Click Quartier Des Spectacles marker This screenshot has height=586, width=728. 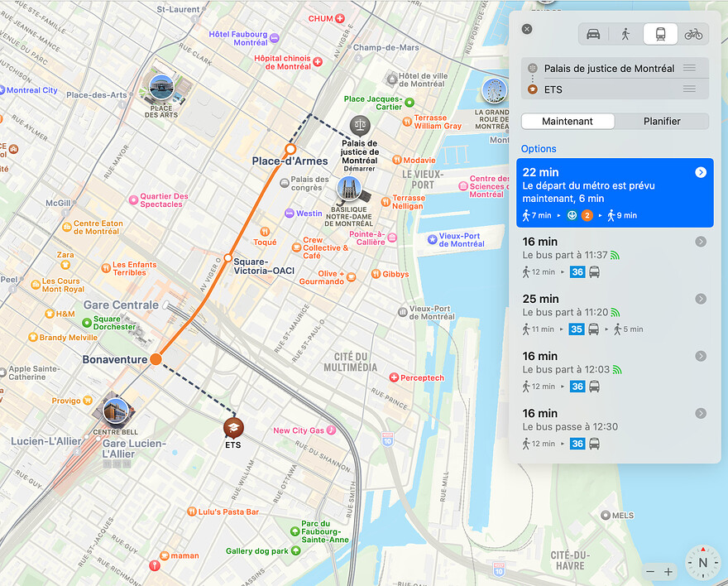(x=133, y=200)
